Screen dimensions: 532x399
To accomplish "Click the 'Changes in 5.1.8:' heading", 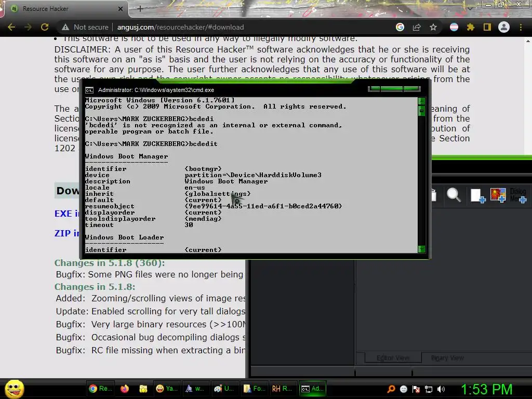I will [95, 287].
